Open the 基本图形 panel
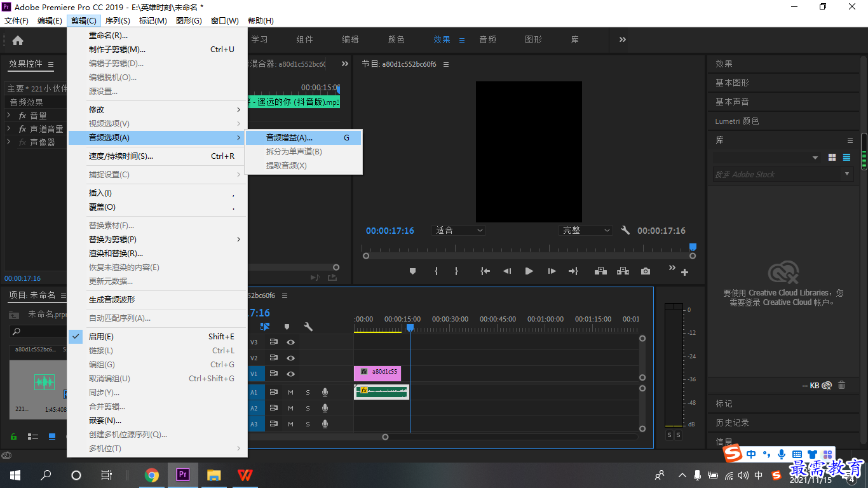Viewport: 868px width, 488px height. (x=732, y=83)
